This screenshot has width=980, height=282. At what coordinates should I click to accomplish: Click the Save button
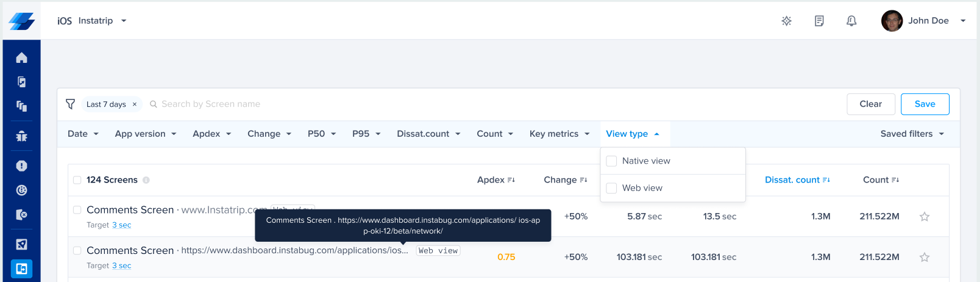pyautogui.click(x=925, y=104)
